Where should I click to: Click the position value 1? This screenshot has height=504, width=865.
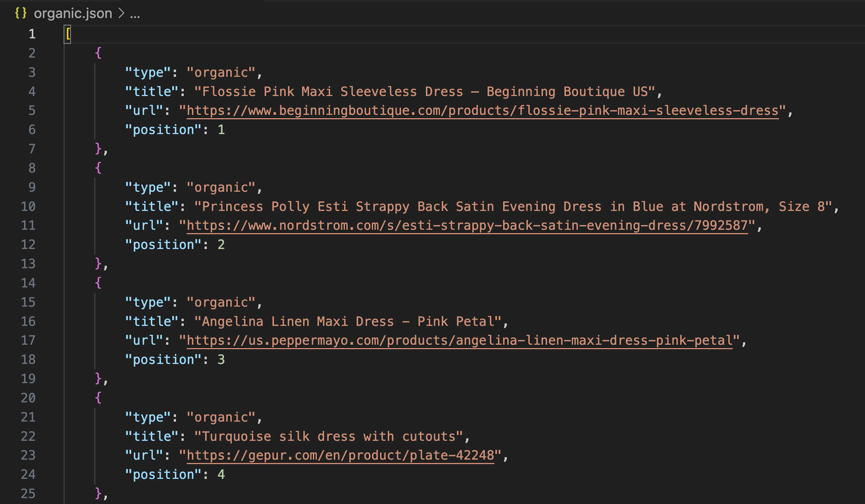pyautogui.click(x=221, y=130)
